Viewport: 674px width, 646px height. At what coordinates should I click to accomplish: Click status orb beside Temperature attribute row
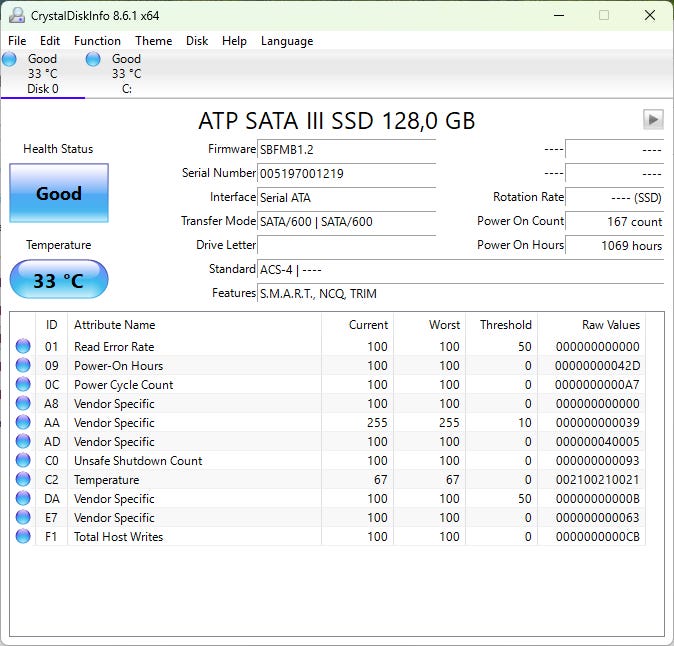(x=23, y=480)
